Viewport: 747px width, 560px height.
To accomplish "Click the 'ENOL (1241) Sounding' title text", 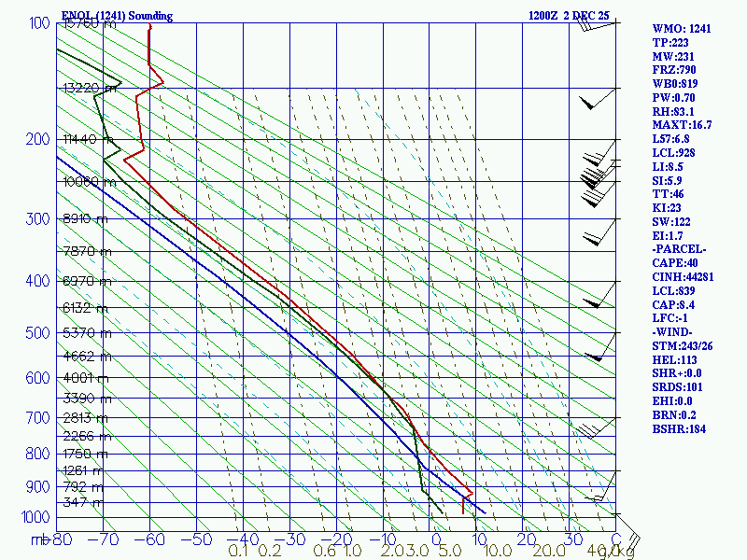I will 118,16.
